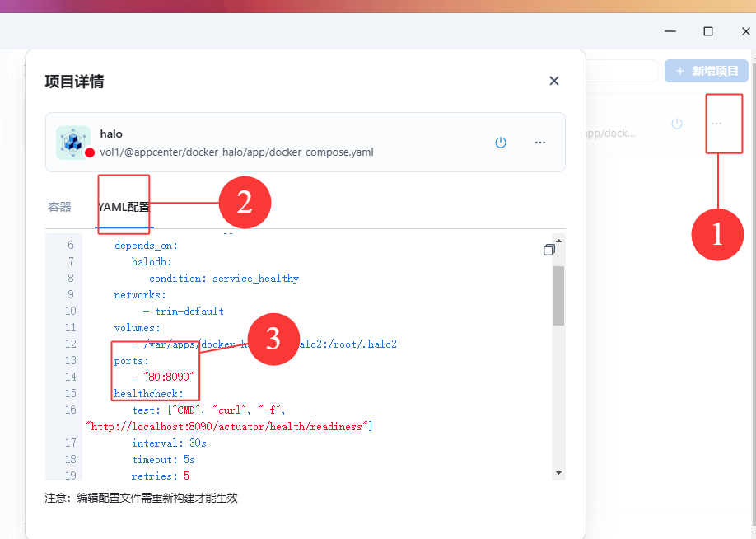Click the YAML editor scrollbar thumb
This screenshot has width=756, height=539.
tap(558, 296)
